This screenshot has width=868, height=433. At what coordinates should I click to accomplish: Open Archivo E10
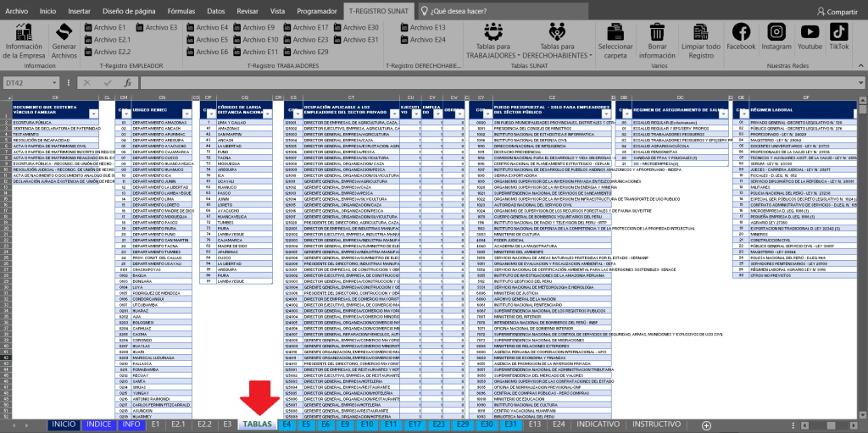256,39
